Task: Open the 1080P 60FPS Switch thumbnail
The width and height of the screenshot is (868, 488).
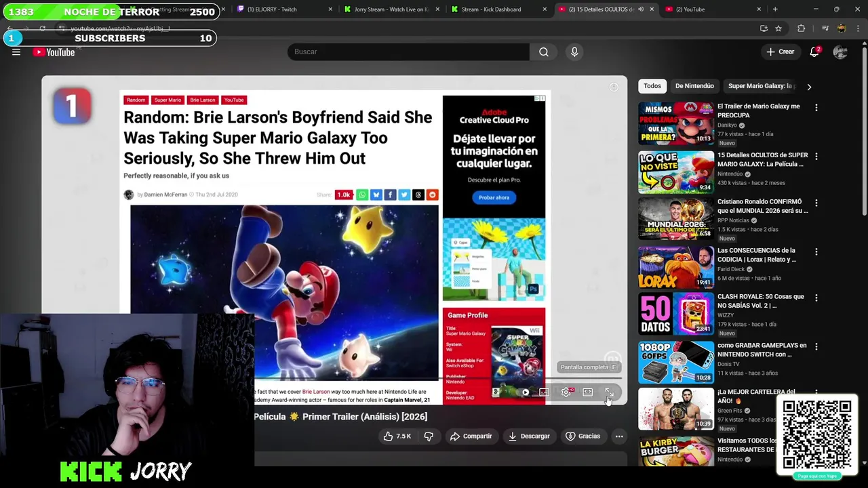Action: click(x=675, y=363)
